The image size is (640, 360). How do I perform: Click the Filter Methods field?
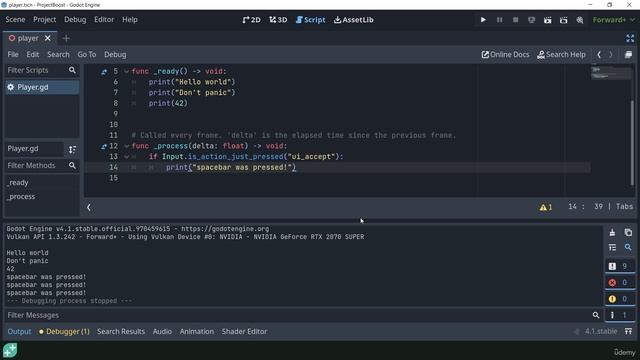42,165
